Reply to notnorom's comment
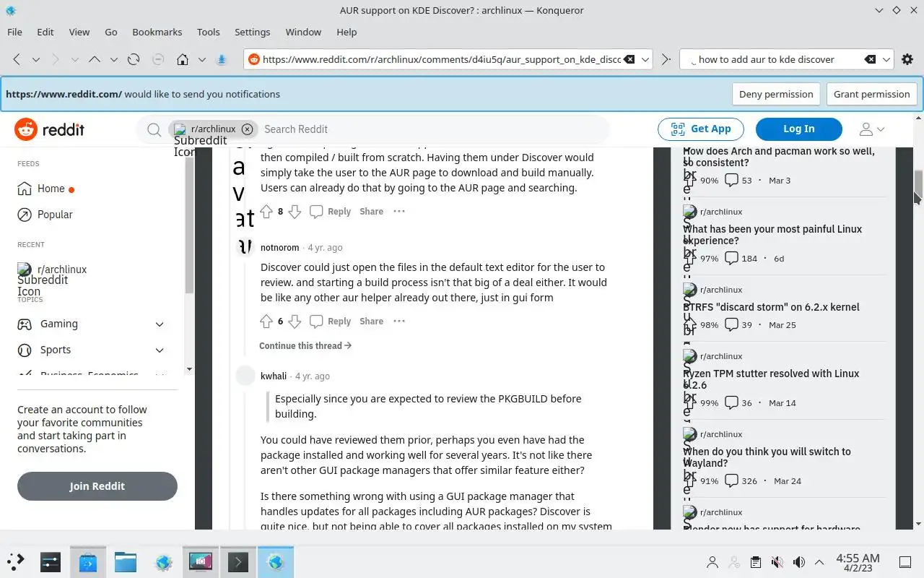 coord(331,321)
